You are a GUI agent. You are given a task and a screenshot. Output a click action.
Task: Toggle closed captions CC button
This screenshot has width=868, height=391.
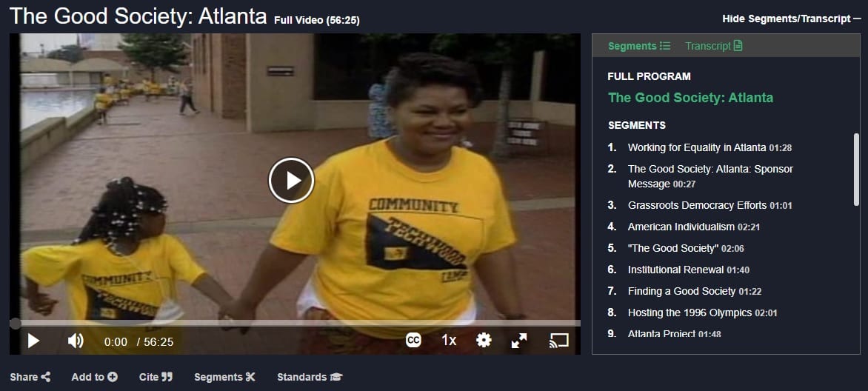(413, 340)
